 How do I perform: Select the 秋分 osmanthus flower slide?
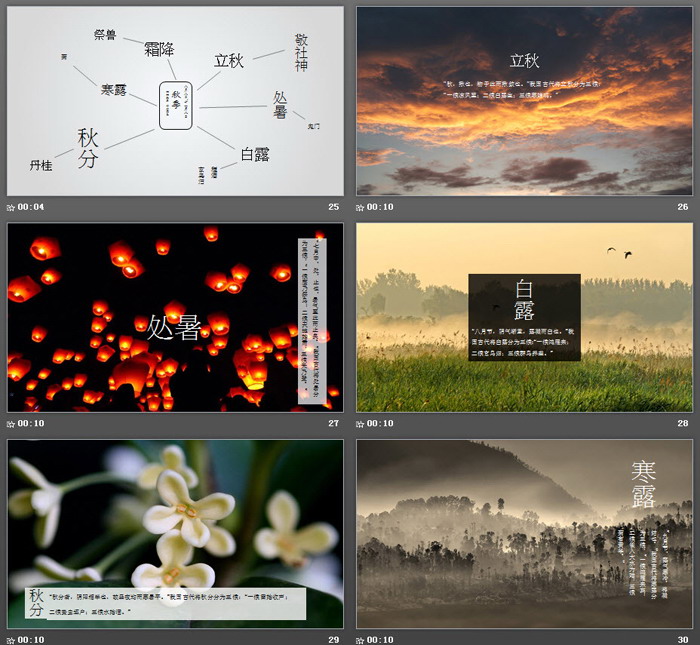175,533
